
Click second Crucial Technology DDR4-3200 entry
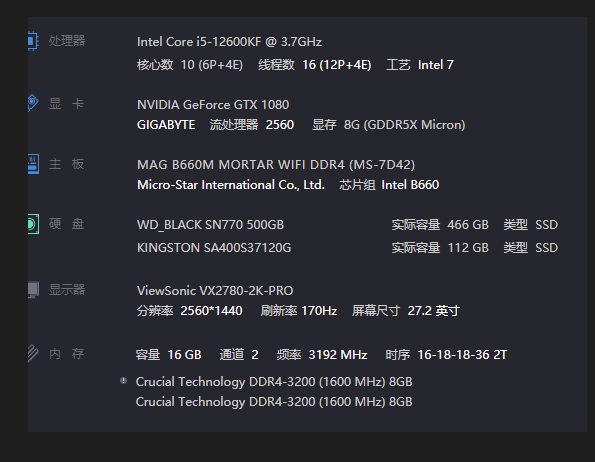coord(274,402)
